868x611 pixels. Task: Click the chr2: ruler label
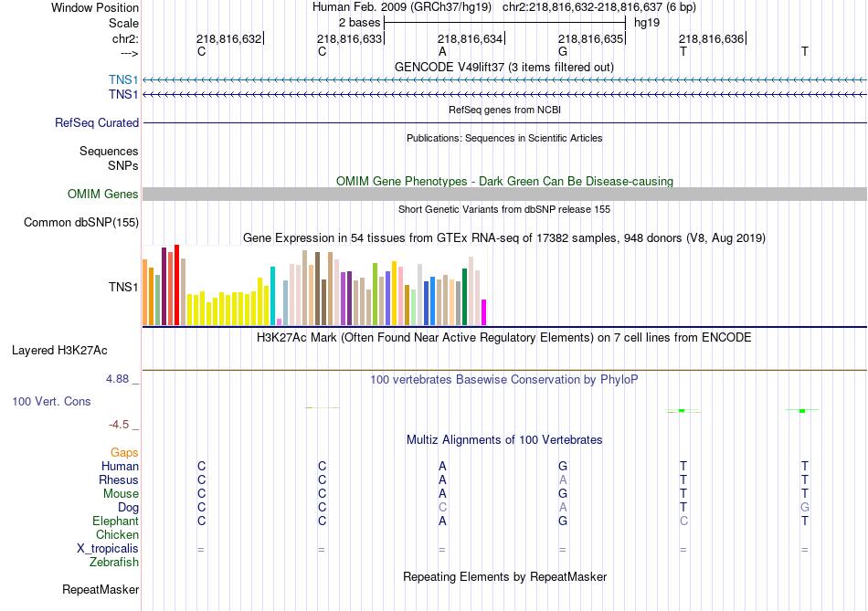125,38
